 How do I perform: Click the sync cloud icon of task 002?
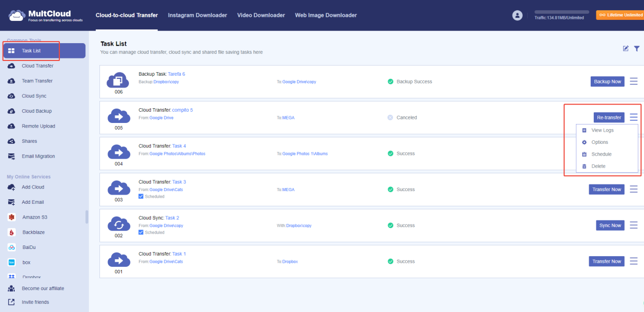(x=118, y=224)
